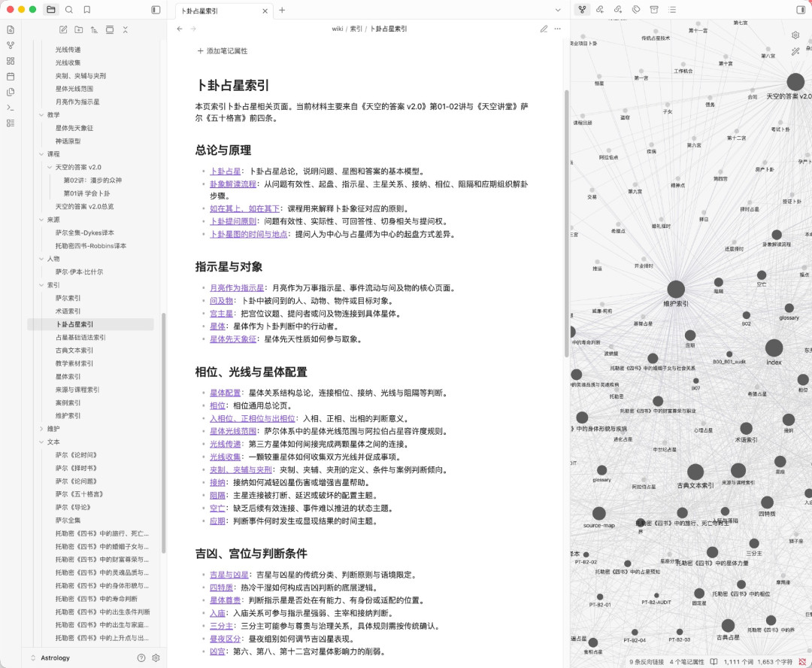Open command palette ribbon icon

click(11, 108)
